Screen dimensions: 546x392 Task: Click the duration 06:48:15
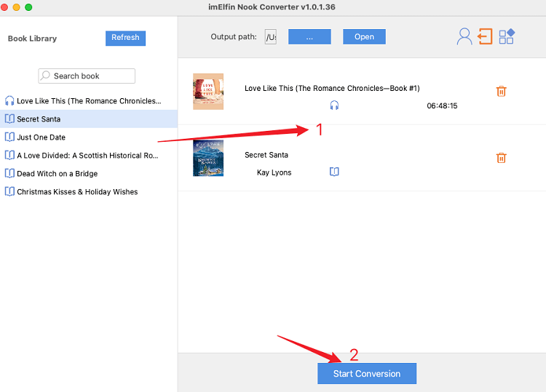click(x=442, y=105)
